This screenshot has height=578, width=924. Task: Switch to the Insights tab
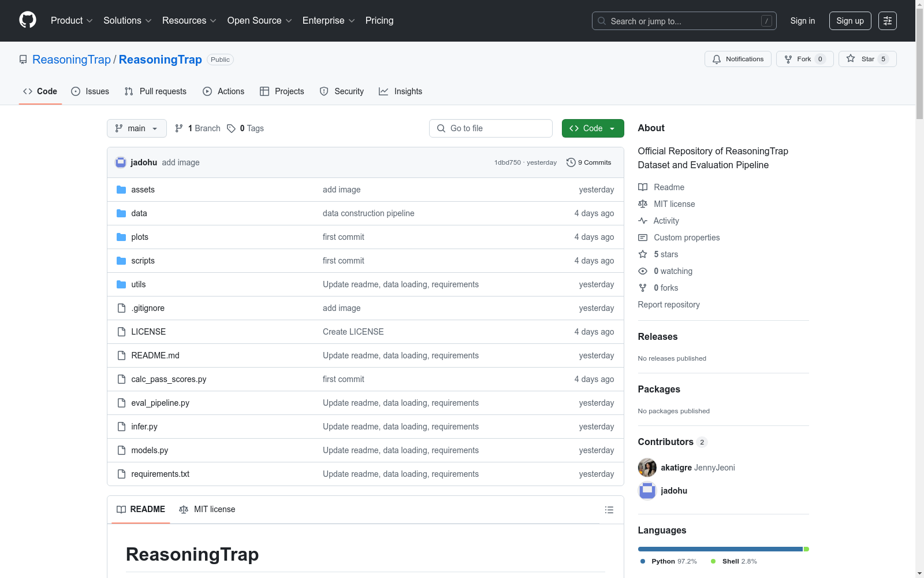click(401, 91)
